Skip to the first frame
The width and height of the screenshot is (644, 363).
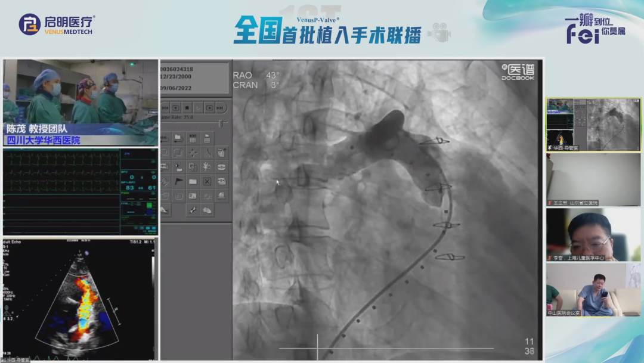165,108
